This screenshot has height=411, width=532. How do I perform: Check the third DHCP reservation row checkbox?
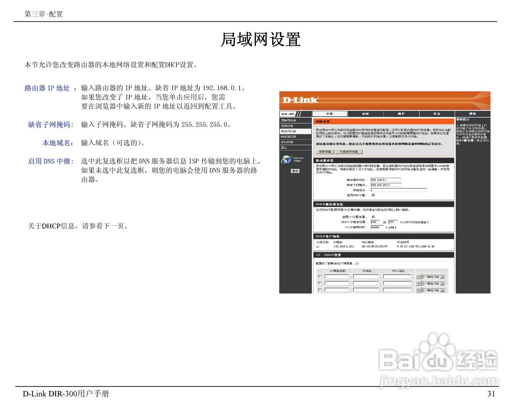320,290
